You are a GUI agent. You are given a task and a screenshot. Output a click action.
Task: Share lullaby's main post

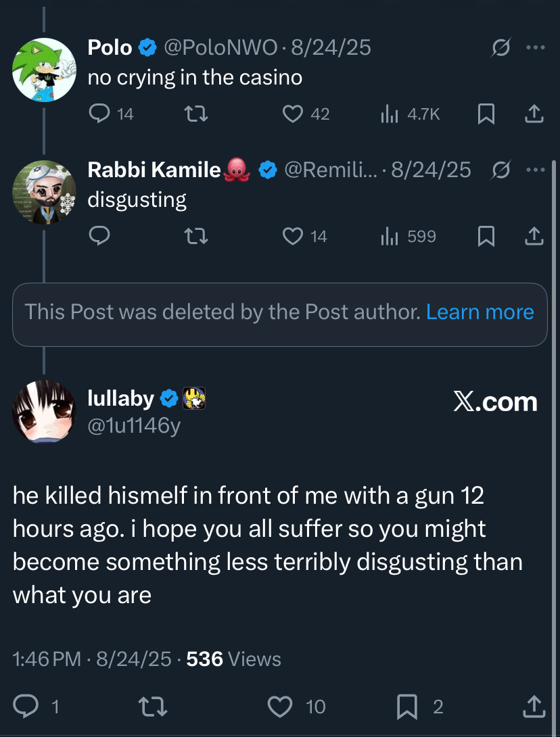click(534, 707)
